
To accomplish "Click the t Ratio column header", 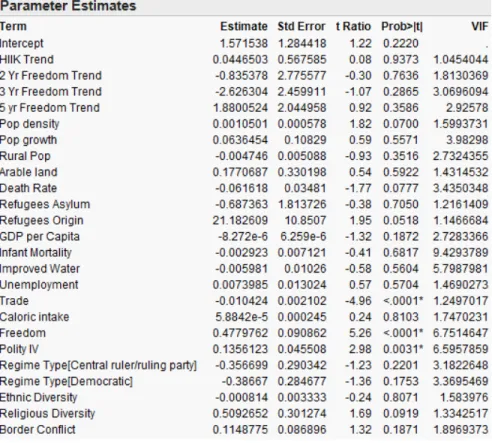I will click(354, 26).
